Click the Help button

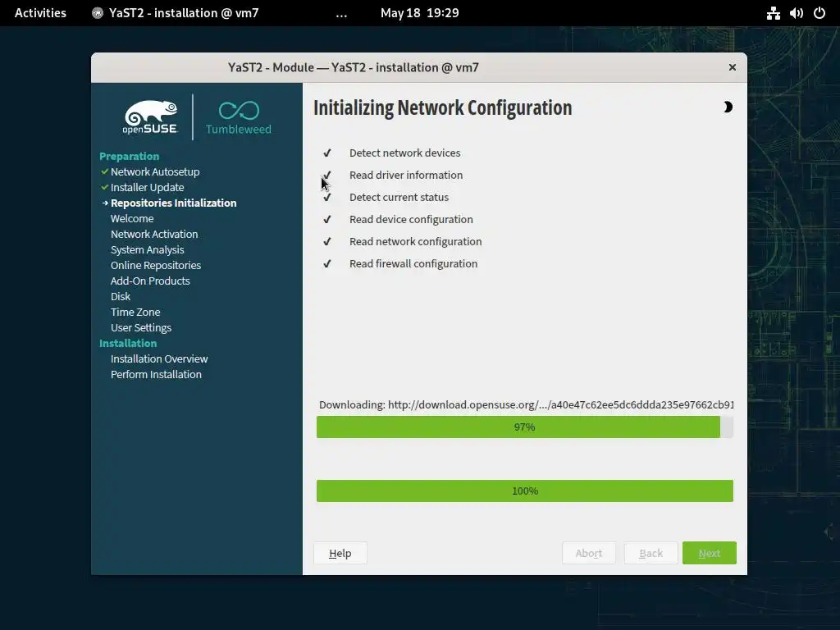click(340, 554)
